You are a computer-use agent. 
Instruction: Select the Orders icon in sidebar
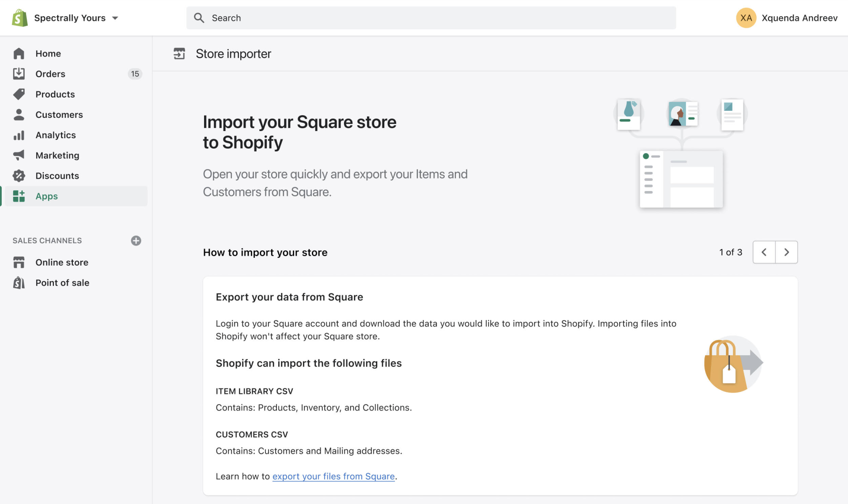(19, 73)
